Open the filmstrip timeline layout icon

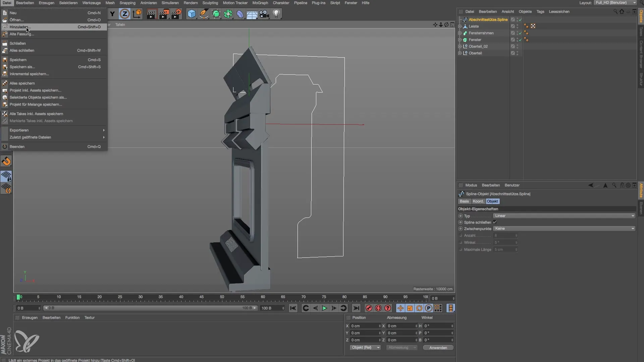(x=450, y=308)
